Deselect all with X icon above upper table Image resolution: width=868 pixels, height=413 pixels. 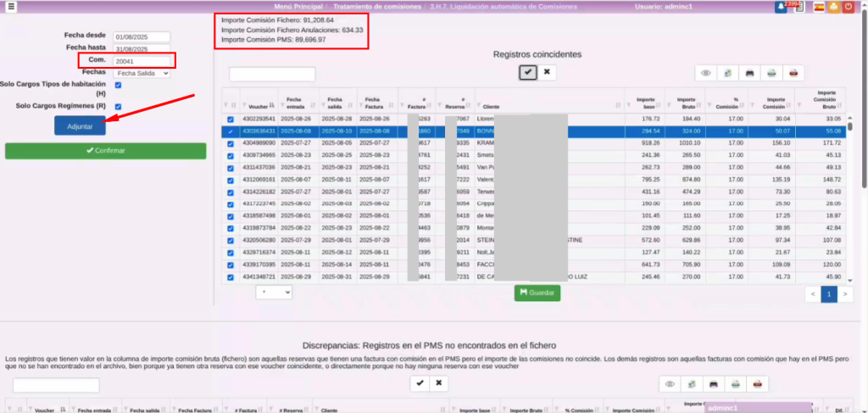tap(548, 73)
